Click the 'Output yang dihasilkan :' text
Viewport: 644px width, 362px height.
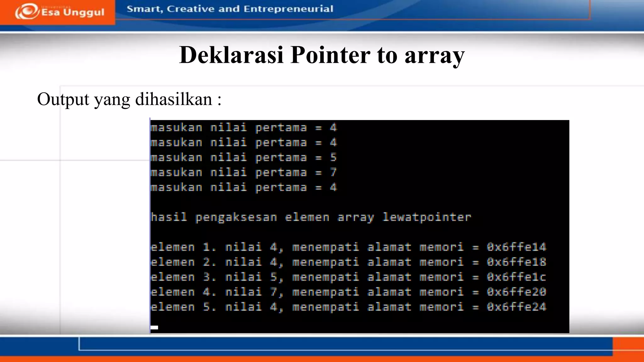pyautogui.click(x=129, y=99)
